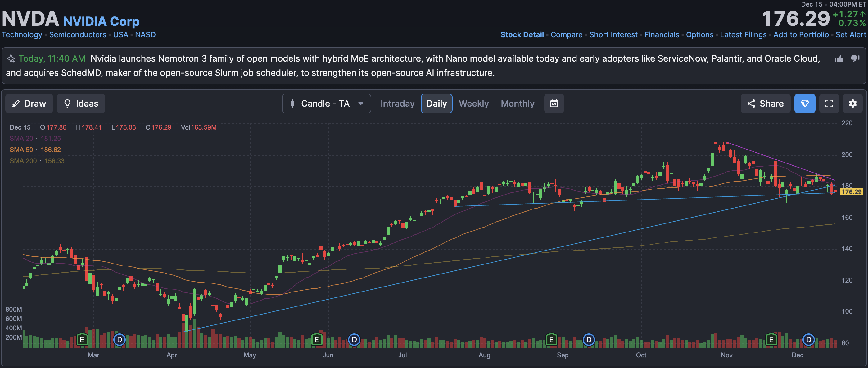Go to the Financials section
The height and width of the screenshot is (368, 868).
662,35
